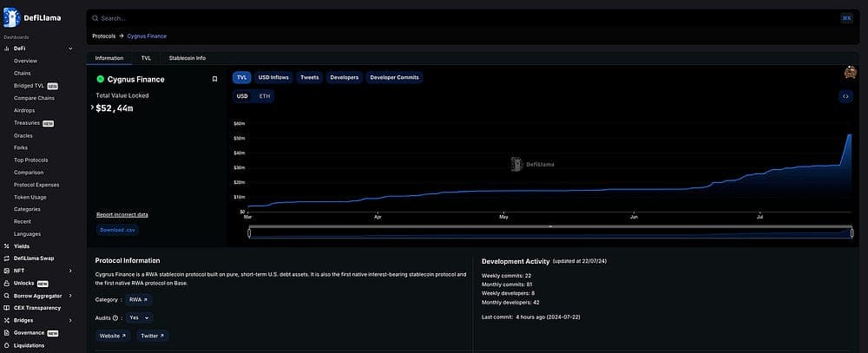Click the Unlocks sidebar icon
The height and width of the screenshot is (353, 868).
[x=7, y=284]
